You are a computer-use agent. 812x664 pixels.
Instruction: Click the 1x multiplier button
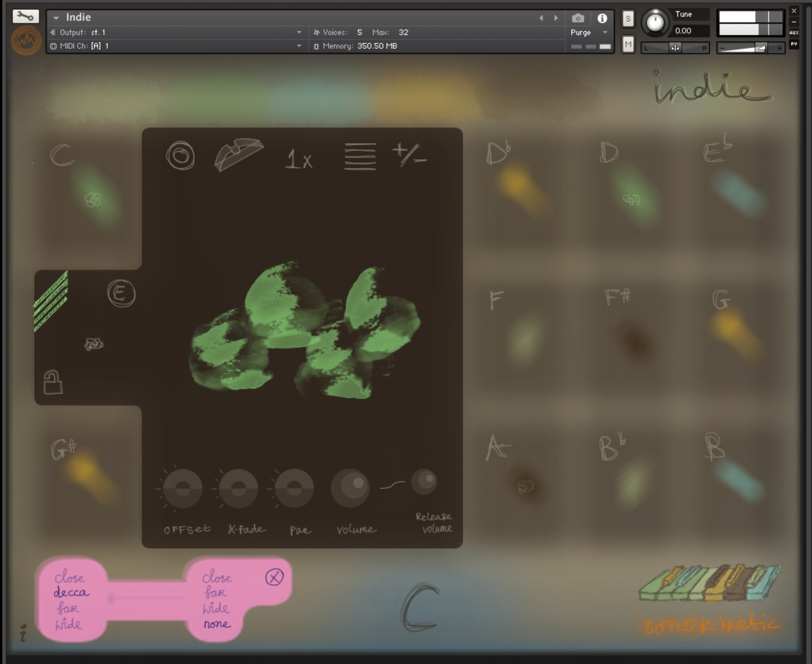pyautogui.click(x=299, y=160)
